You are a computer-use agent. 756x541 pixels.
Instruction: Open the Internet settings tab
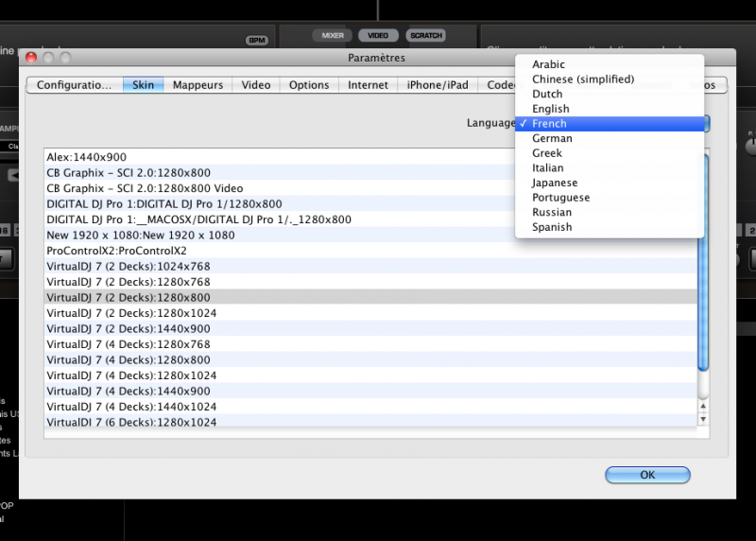[368, 85]
